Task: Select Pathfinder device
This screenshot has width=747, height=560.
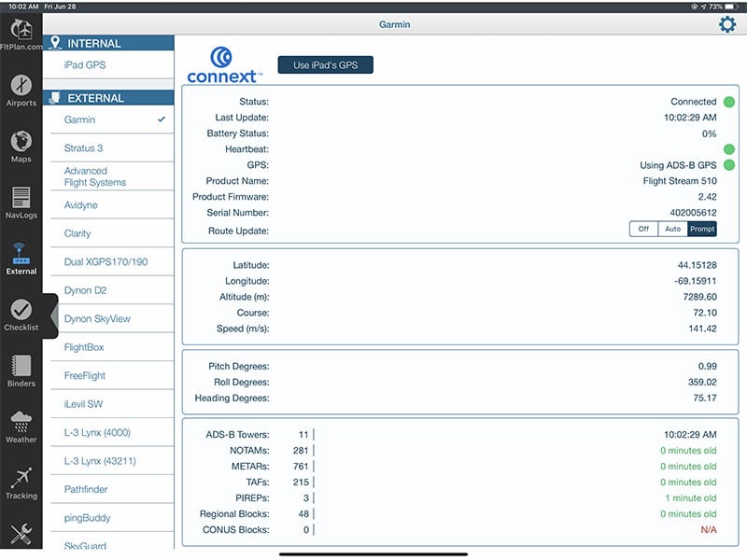Action: point(108,489)
